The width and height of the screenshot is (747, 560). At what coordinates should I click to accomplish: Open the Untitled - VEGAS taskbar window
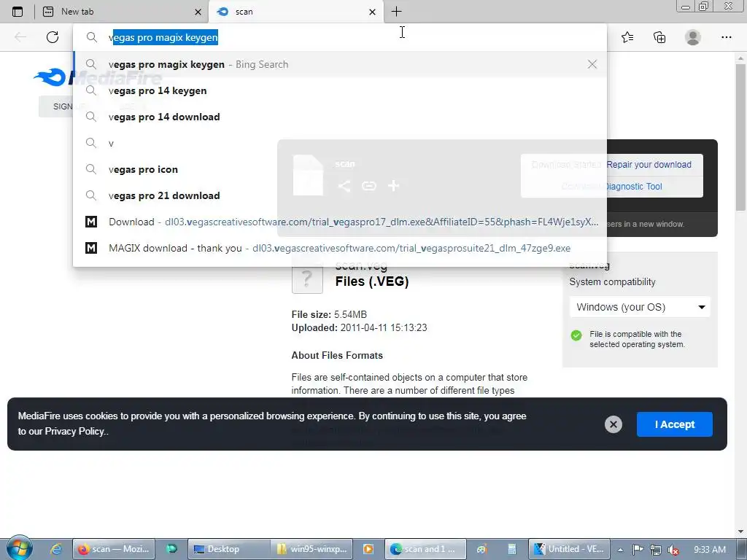point(569,549)
